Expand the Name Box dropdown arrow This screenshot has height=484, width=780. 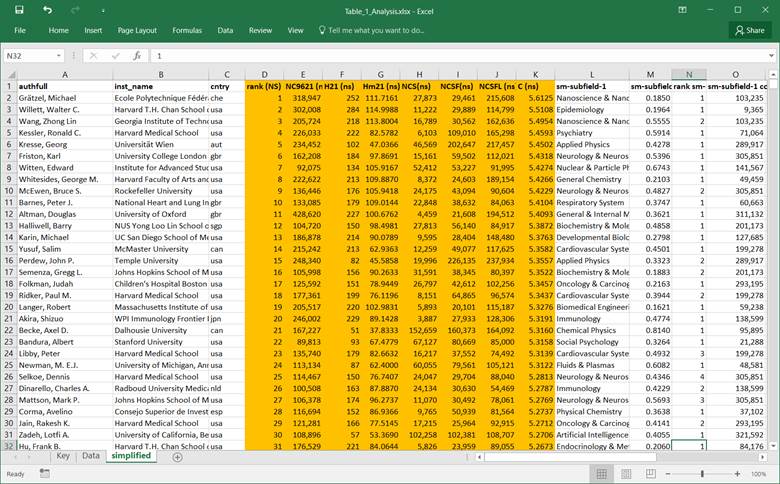[59, 56]
